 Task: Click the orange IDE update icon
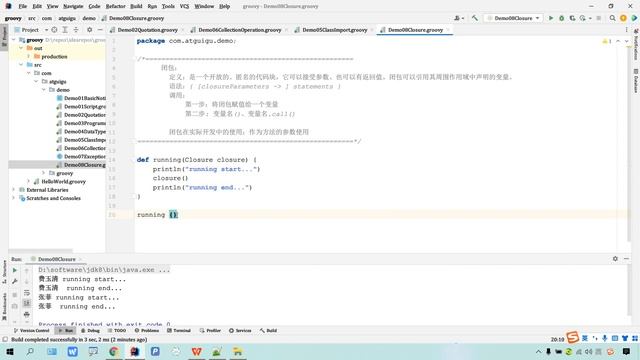pyautogui.click(x=623, y=18)
